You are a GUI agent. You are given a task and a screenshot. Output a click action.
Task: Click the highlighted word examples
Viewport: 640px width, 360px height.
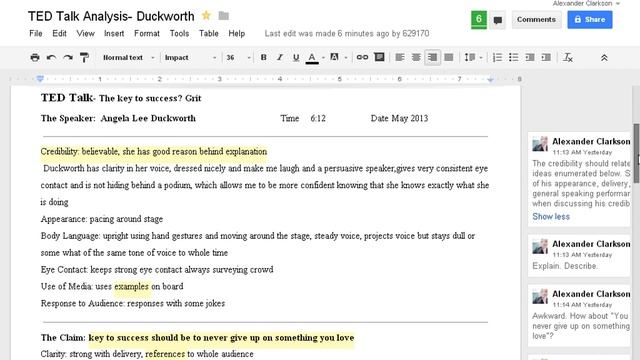[x=131, y=287]
